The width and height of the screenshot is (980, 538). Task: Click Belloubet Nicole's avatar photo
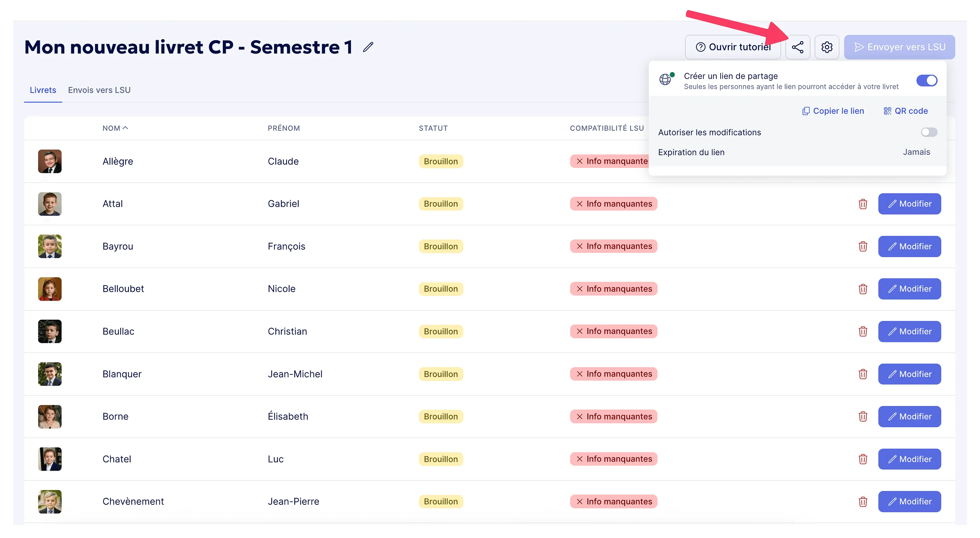point(50,289)
